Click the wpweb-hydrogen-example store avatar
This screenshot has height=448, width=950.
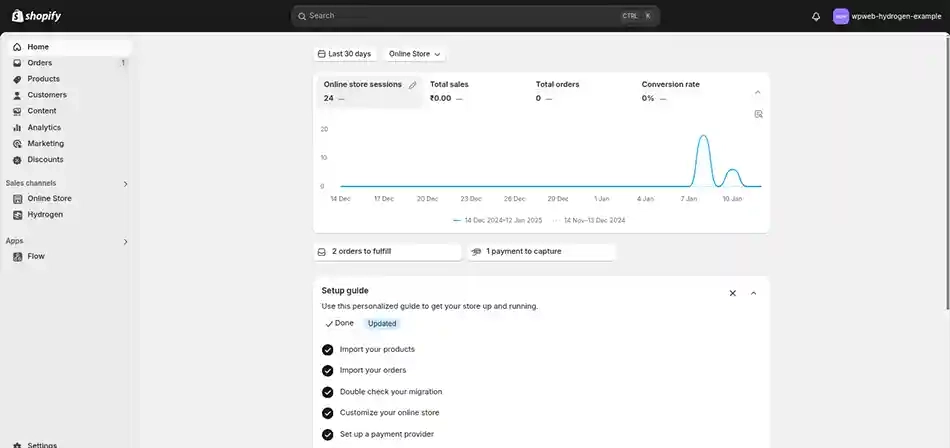pos(841,16)
